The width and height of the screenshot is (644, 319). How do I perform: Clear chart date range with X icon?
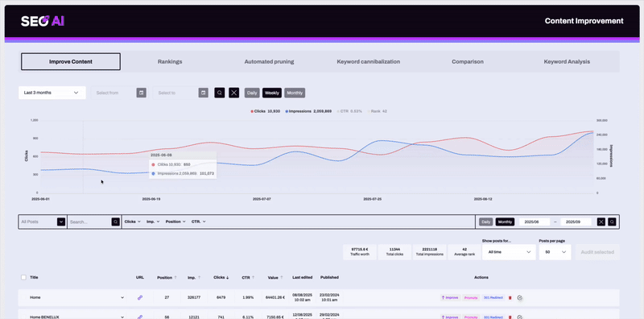pos(234,93)
